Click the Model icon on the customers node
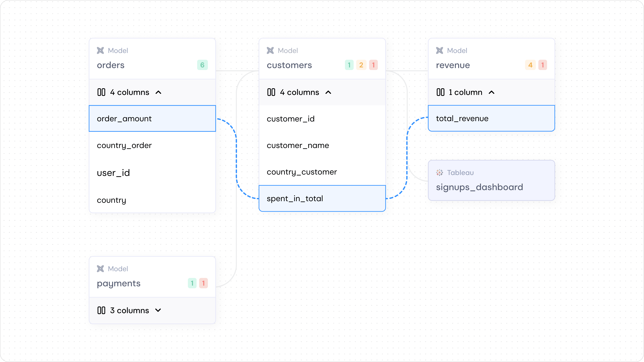This screenshot has height=362, width=644. click(x=270, y=50)
